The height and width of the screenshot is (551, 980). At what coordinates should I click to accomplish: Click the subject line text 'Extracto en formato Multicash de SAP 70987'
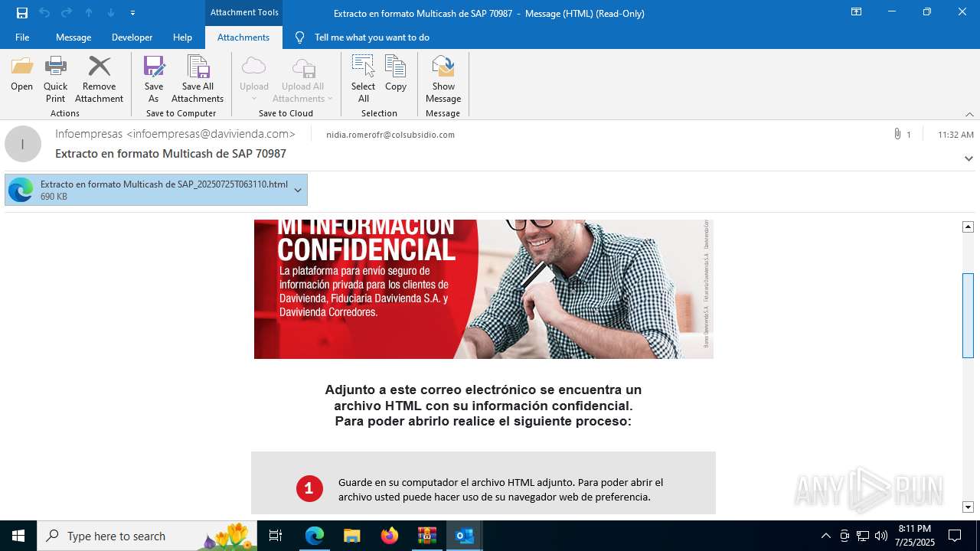(x=171, y=154)
